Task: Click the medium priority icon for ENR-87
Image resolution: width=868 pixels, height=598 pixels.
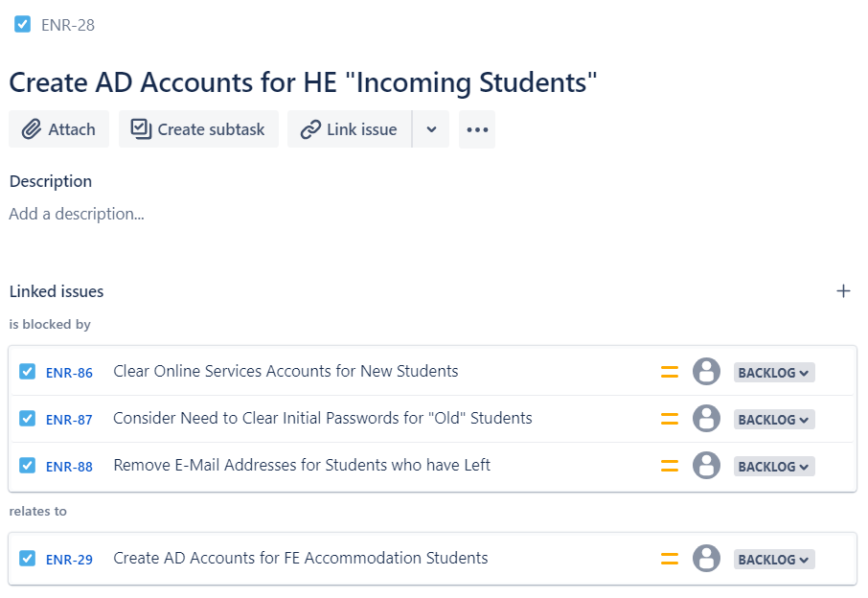Action: click(670, 419)
